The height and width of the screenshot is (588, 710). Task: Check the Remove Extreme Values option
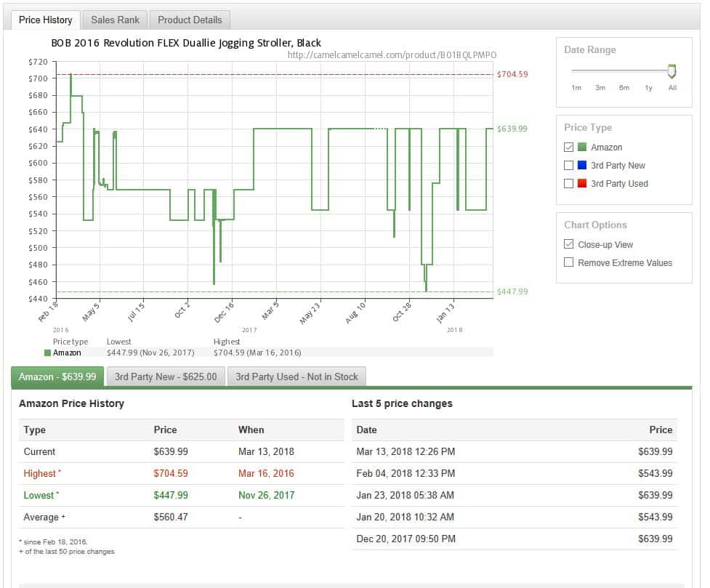click(569, 262)
